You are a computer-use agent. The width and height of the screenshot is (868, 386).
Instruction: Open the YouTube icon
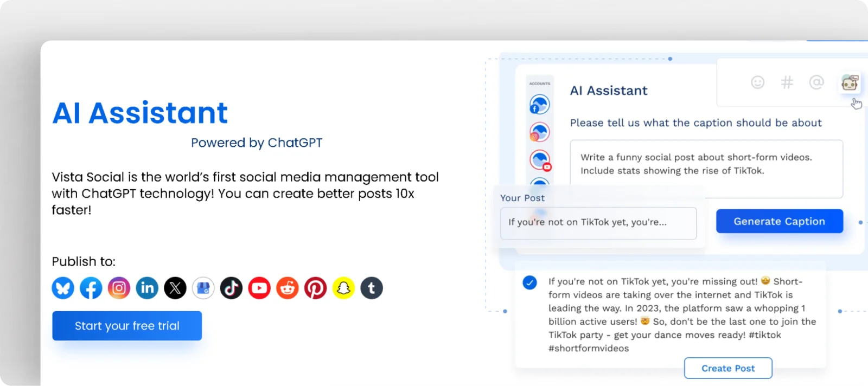259,288
